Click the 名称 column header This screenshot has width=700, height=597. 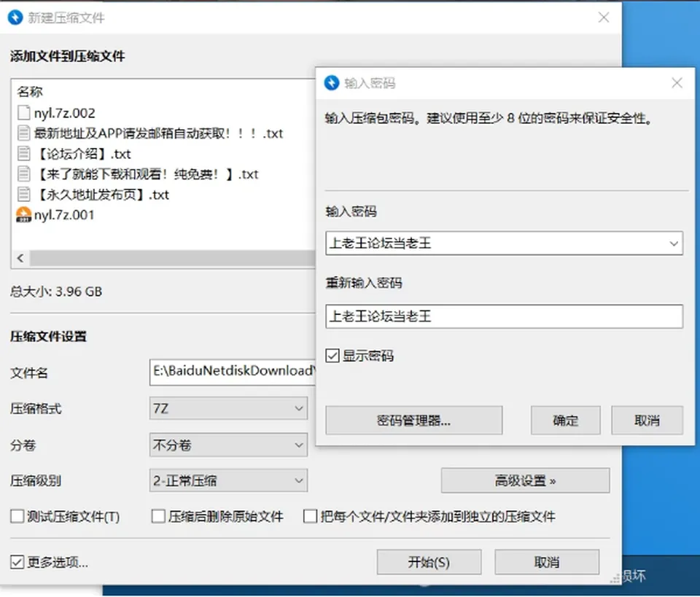click(30, 91)
